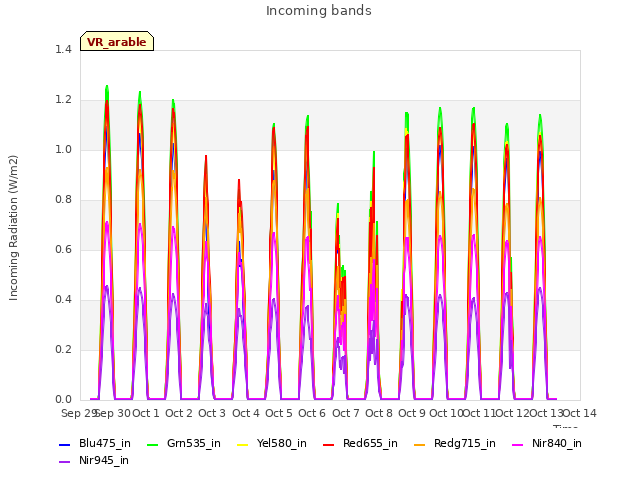Click the Oct 4 x-axis tick label
Image resolution: width=640 pixels, height=480 pixels.
tap(246, 413)
